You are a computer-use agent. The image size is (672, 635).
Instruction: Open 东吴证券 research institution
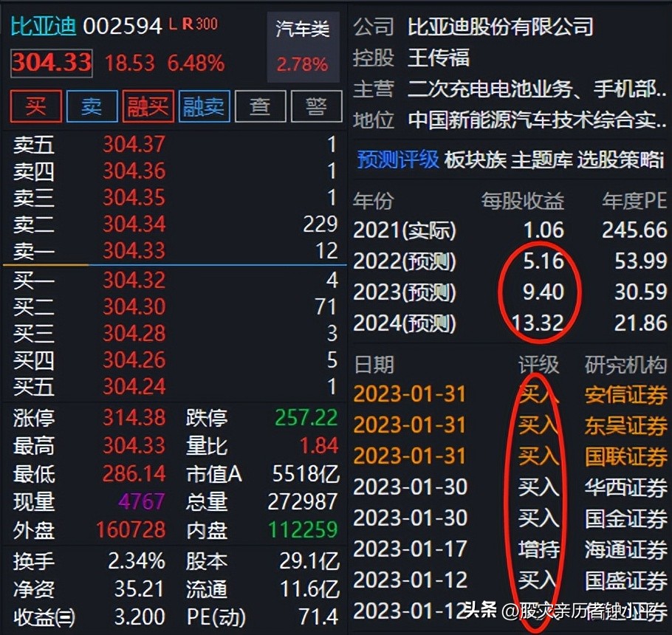tap(625, 425)
